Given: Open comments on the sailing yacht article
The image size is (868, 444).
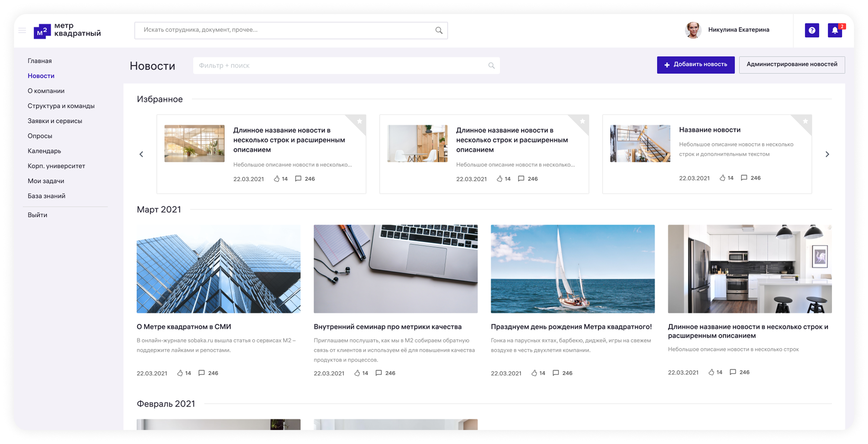Looking at the screenshot, I should [555, 373].
